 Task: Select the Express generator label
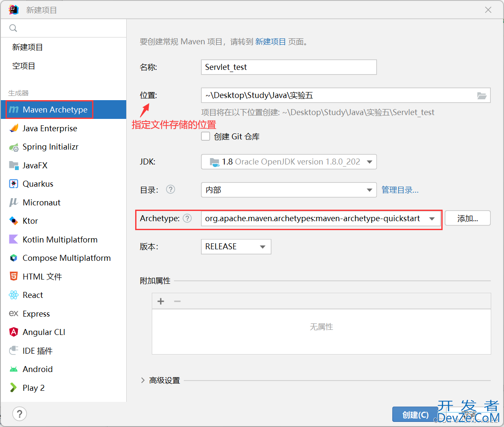coord(36,314)
